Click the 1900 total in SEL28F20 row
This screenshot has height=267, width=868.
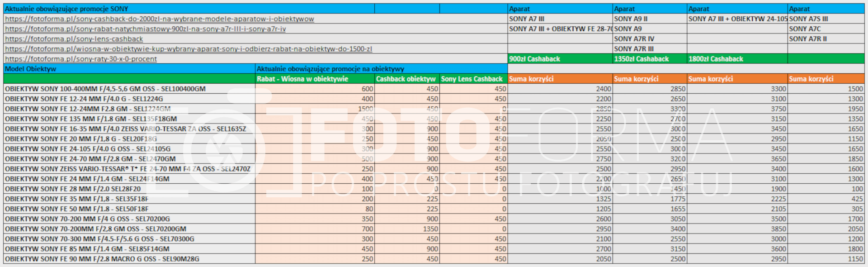click(x=737, y=189)
